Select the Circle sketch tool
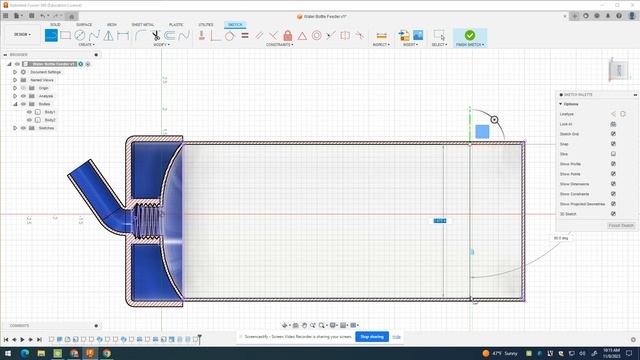The height and width of the screenshot is (360, 640). pos(80,36)
